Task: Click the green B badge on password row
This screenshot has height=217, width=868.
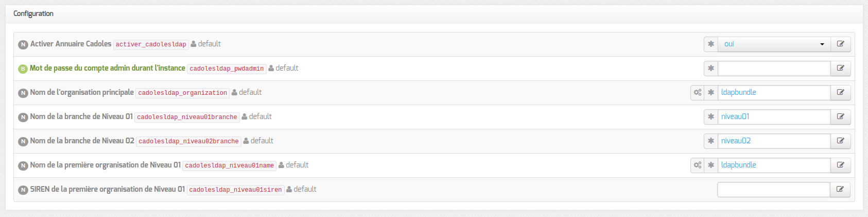Action: tap(23, 69)
